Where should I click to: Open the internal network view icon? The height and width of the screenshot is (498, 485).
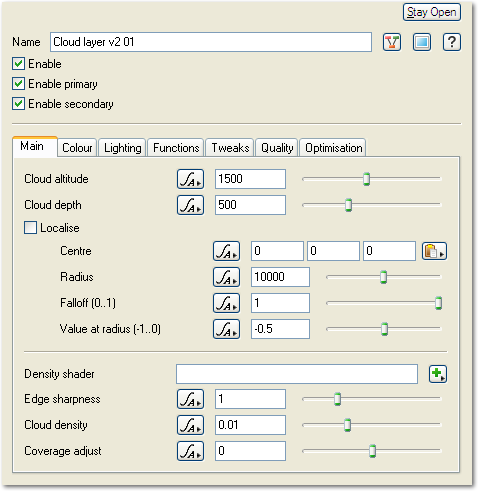coord(392,42)
